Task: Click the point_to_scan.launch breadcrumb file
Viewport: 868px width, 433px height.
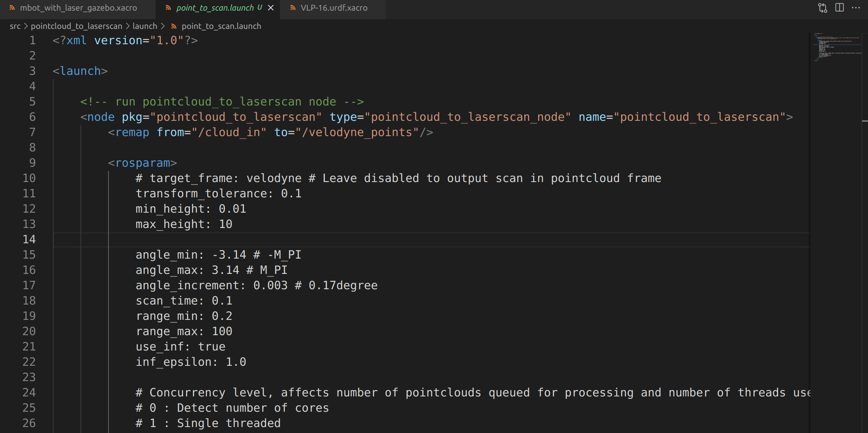Action: coord(221,26)
